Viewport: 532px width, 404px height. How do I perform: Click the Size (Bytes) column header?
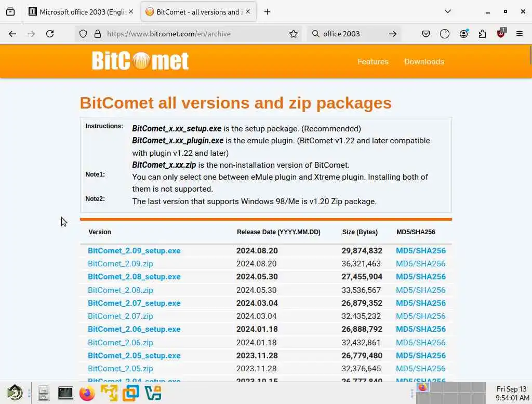(x=360, y=232)
